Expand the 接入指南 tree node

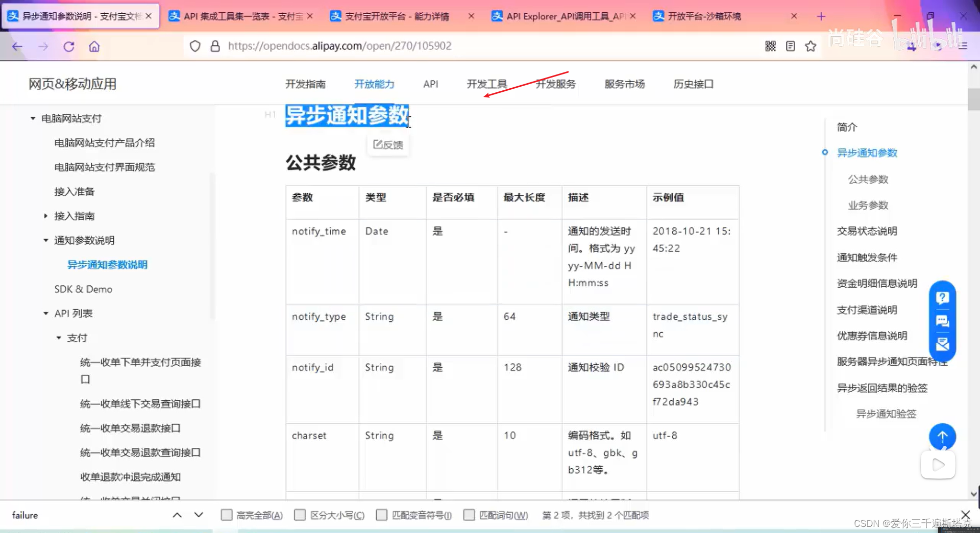pyautogui.click(x=45, y=216)
